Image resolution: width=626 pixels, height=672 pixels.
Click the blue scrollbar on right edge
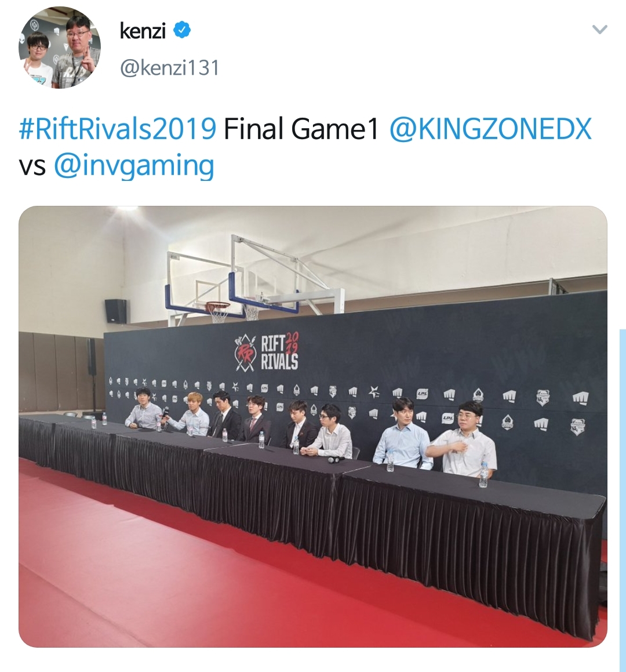click(x=623, y=500)
